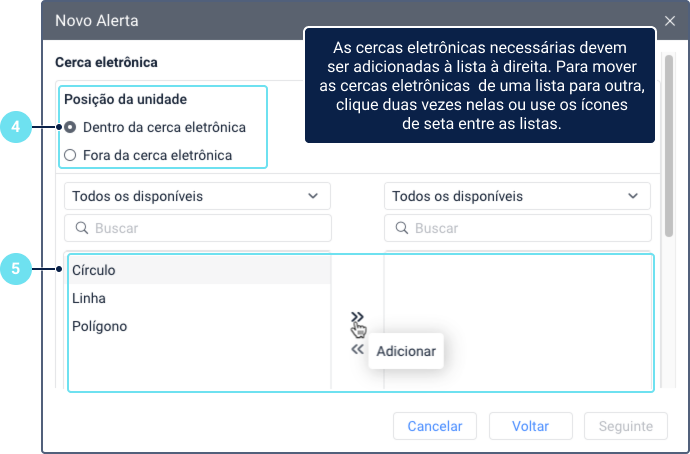
Task: Click the step 5 numbered badge
Action: (x=14, y=268)
